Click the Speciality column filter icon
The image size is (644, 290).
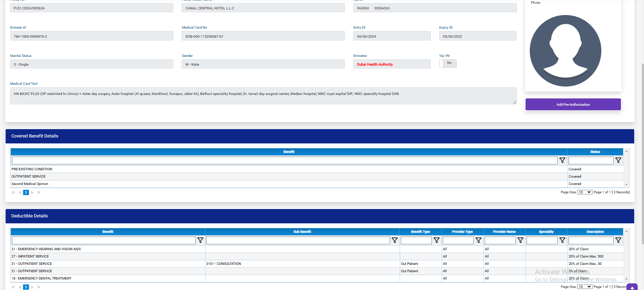pos(562,240)
